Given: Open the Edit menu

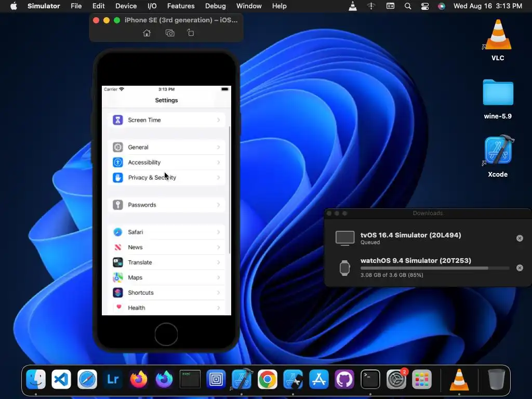Looking at the screenshot, I should [98, 6].
